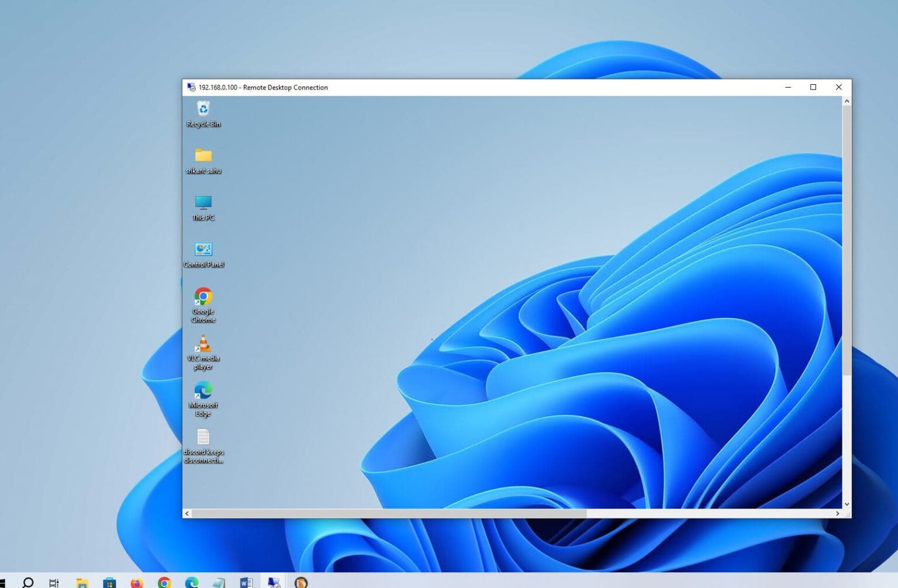Image resolution: width=898 pixels, height=588 pixels.
Task: Select the Remote Desktop Connection taskbar icon
Action: pyautogui.click(x=274, y=582)
